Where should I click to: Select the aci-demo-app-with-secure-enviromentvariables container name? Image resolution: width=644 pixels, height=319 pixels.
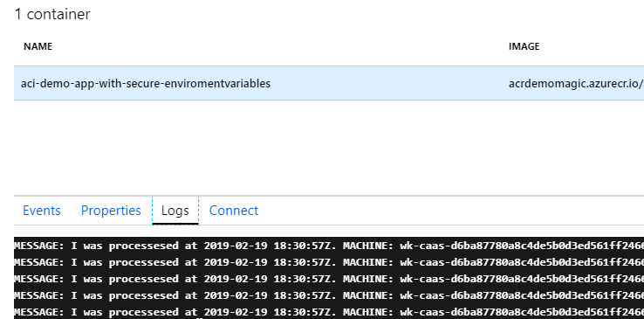pos(146,83)
